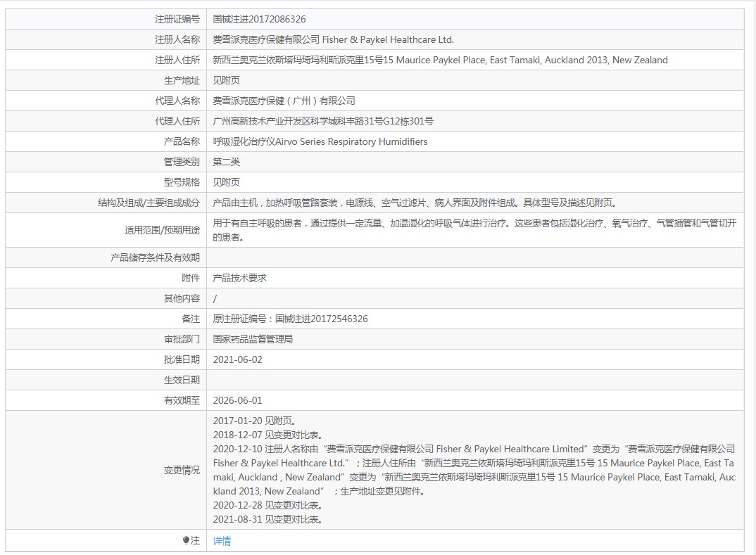Image resolution: width=756 pixels, height=555 pixels.
Task: Select agent name 费雪派克医疗保健（广州）有限公司
Action: click(x=284, y=101)
